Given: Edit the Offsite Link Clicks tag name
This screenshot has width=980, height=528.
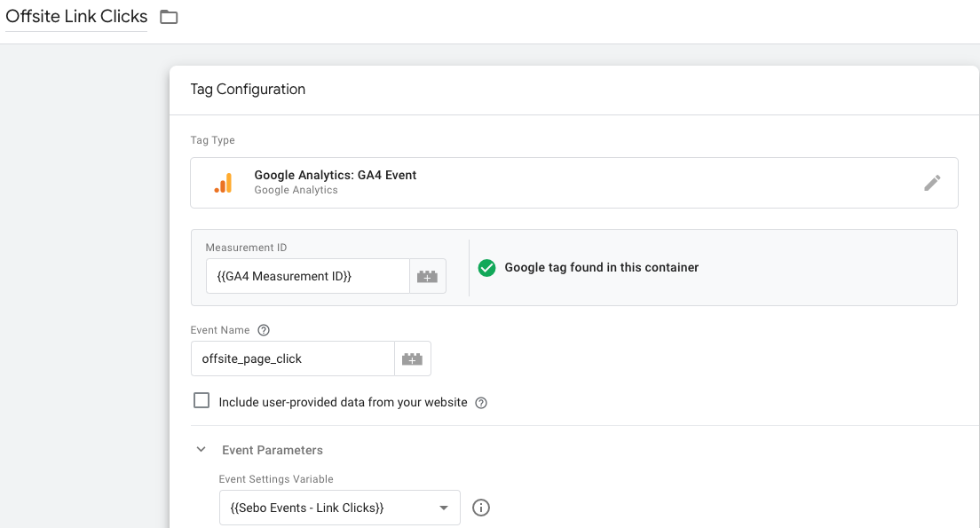Looking at the screenshot, I should point(76,16).
